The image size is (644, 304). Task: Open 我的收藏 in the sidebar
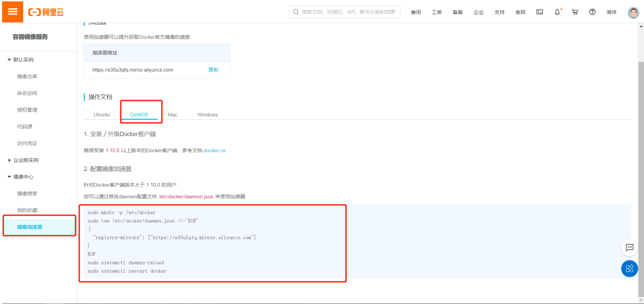coord(27,210)
